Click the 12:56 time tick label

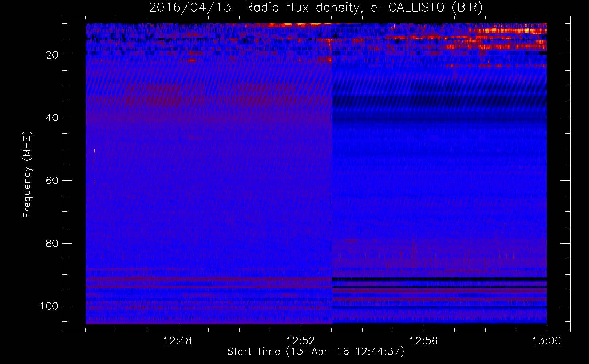point(423,341)
